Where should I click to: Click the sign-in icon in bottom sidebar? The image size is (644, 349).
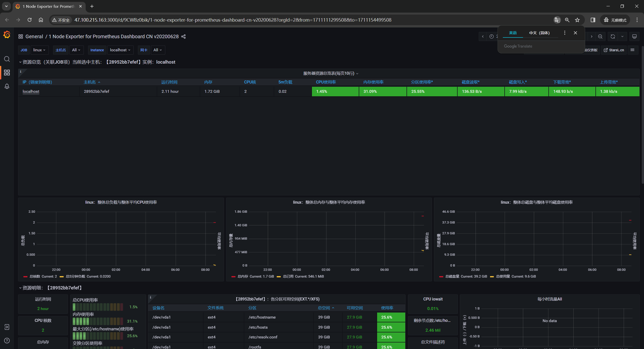tap(7, 327)
